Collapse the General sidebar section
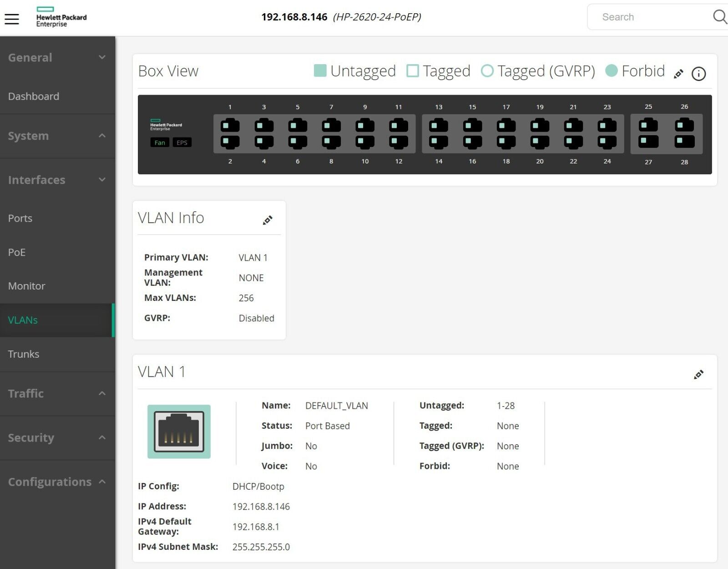The height and width of the screenshot is (569, 728). coord(102,57)
